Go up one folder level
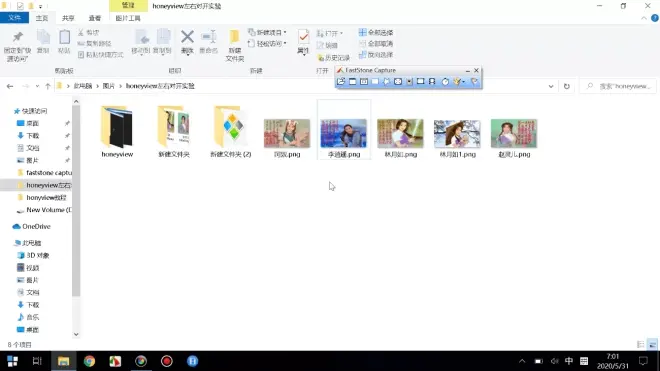This screenshot has width=660, height=371. pyautogui.click(x=48, y=86)
